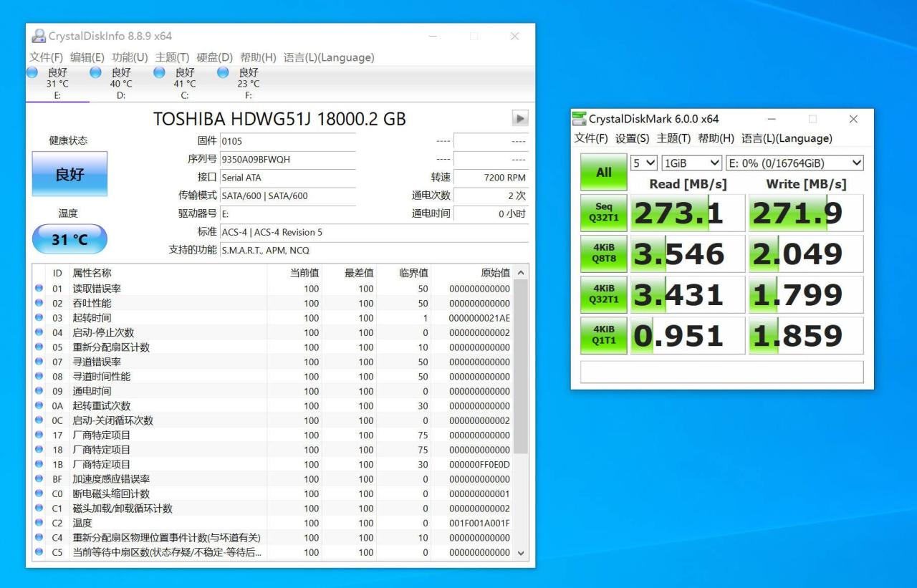This screenshot has width=917, height=588.
Task: Click status dot for attribute BF 加速度感应错误率
Action: 39,479
